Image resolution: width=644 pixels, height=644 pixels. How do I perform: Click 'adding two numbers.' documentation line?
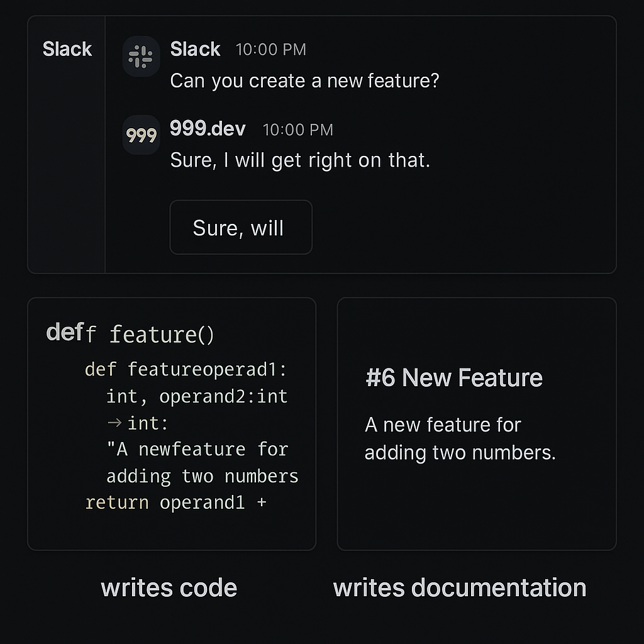[460, 453]
